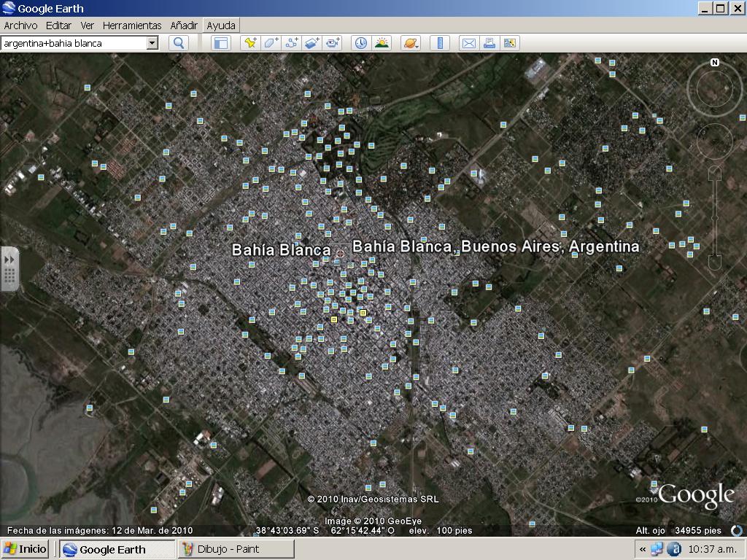The width and height of the screenshot is (747, 560).
Task: Open the Añadir menu
Action: [x=184, y=26]
